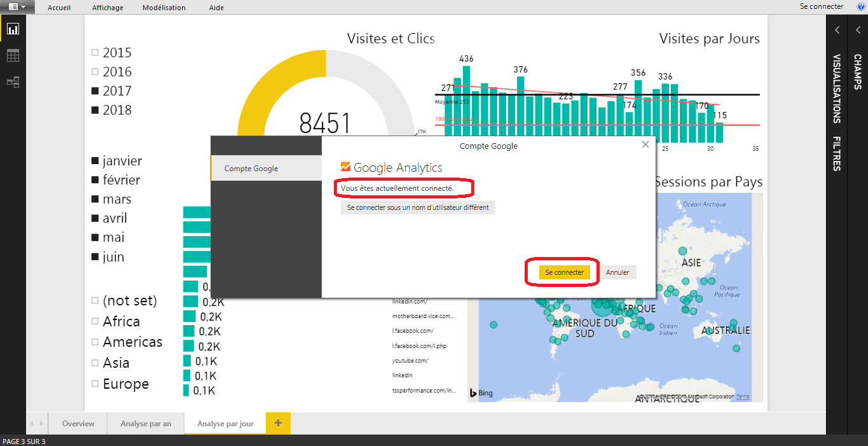Switch to Report view icon
The height and width of the screenshot is (446, 868).
click(13, 29)
